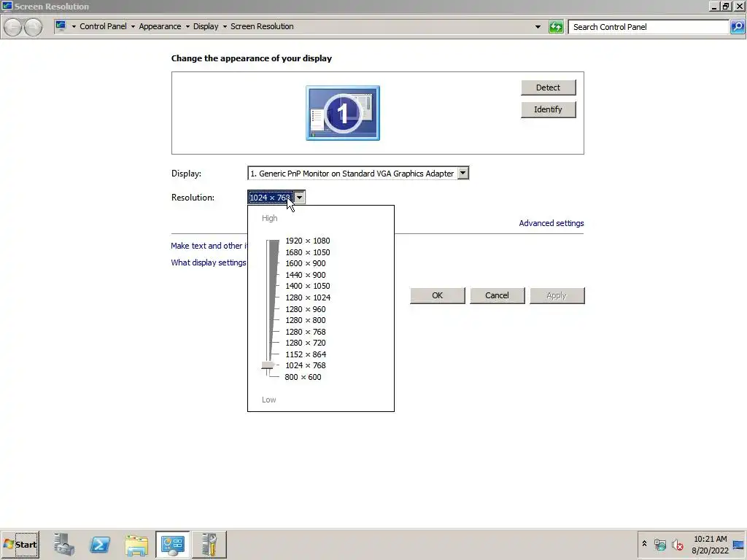Click the monitor 1 display thumbnail

pyautogui.click(x=343, y=113)
